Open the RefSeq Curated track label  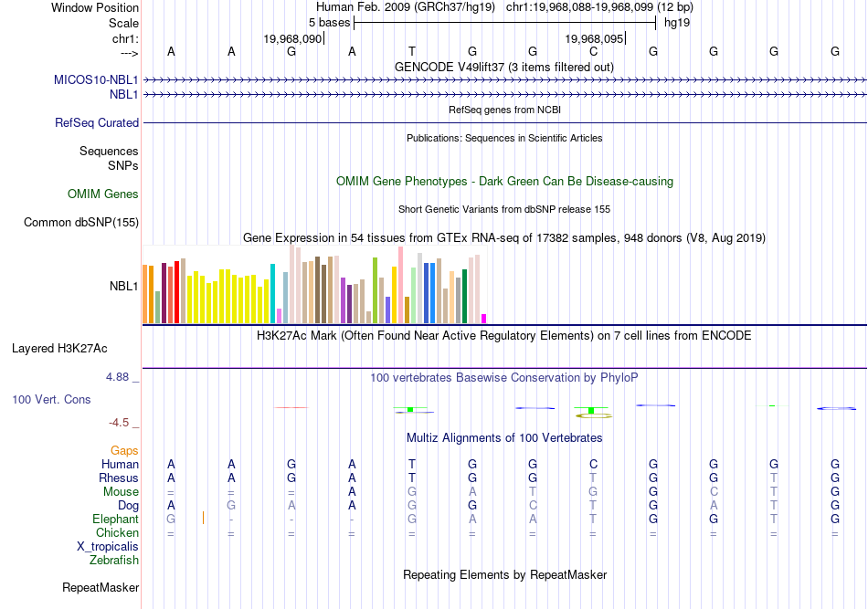96,122
